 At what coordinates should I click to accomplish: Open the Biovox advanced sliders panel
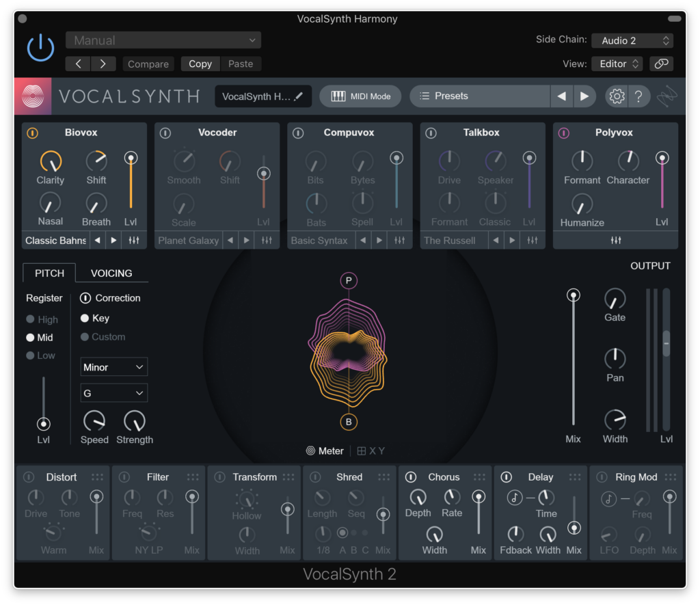point(134,240)
